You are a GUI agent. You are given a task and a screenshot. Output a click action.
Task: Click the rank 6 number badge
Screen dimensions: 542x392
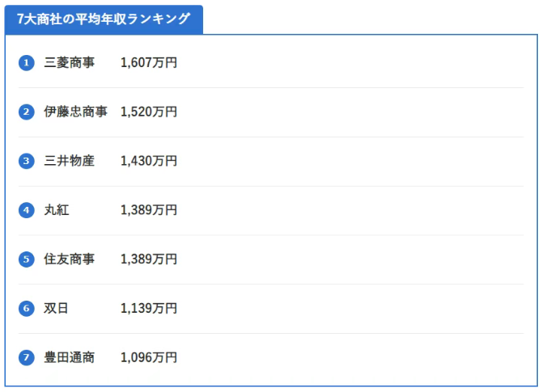coord(27,308)
